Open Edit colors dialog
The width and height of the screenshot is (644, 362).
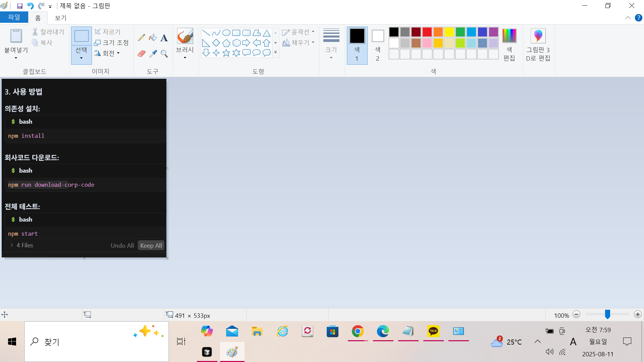tap(509, 44)
